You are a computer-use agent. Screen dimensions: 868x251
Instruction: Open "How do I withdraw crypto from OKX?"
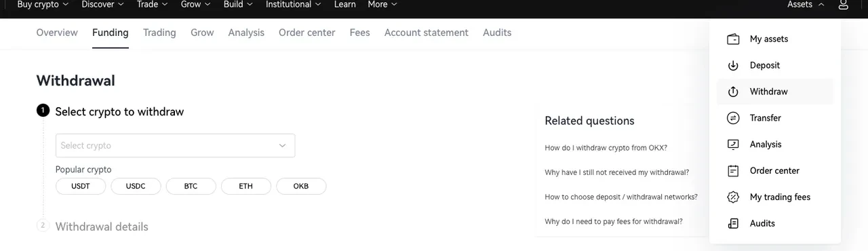click(606, 148)
